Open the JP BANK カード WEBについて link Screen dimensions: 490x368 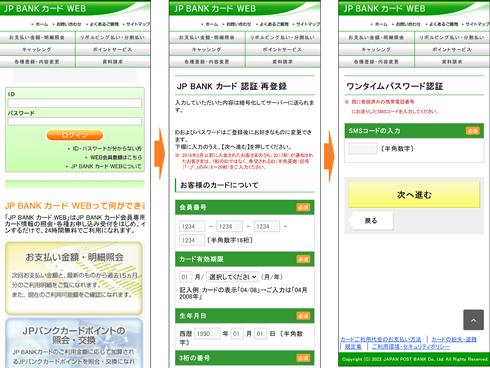[x=106, y=166]
